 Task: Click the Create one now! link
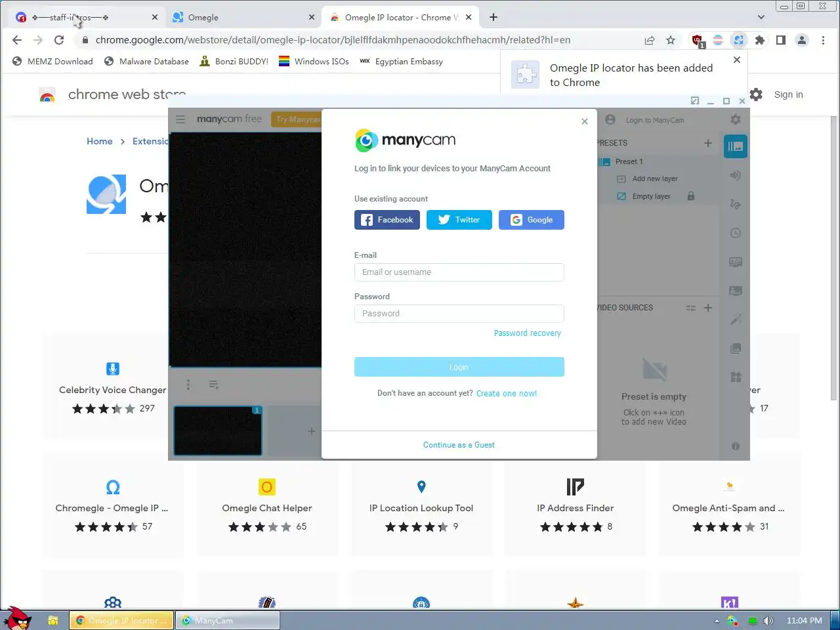point(507,394)
